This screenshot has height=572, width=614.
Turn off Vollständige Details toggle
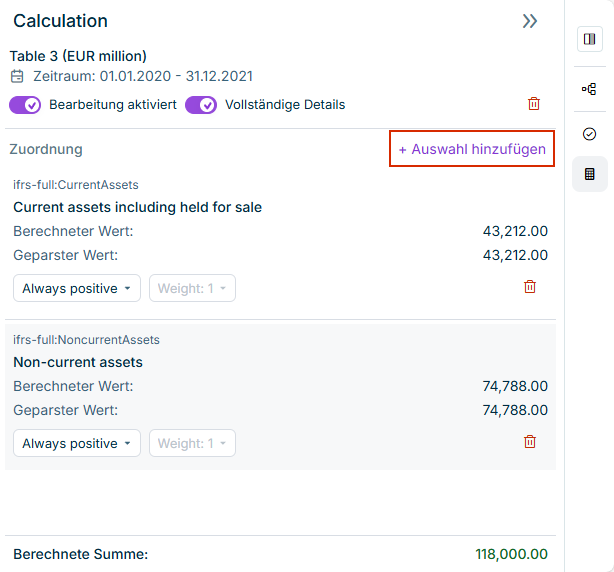point(201,105)
